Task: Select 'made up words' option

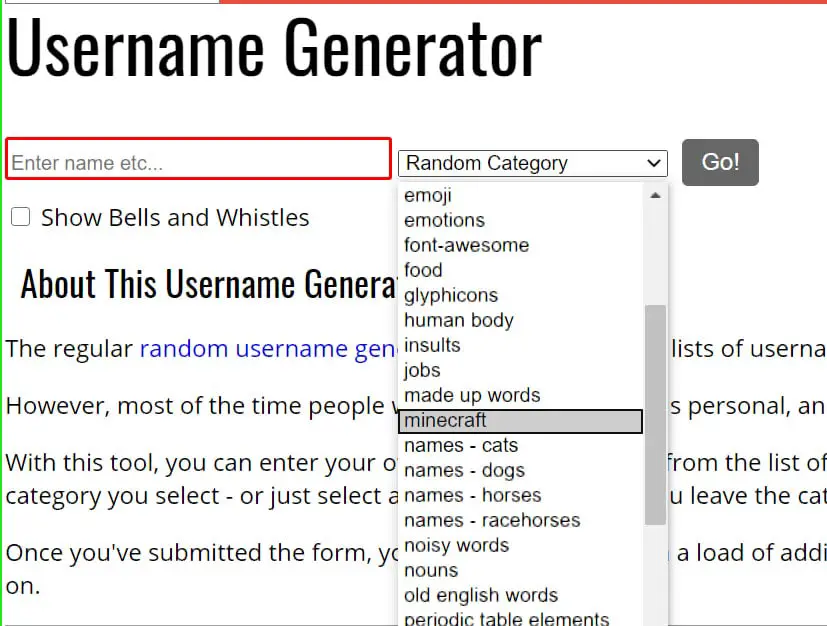Action: click(521, 395)
